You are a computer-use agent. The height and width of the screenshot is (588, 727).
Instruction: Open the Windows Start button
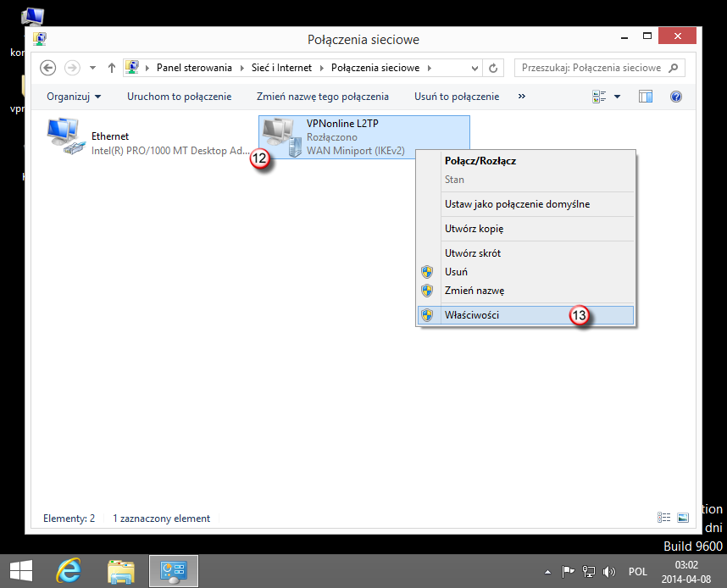(x=21, y=571)
